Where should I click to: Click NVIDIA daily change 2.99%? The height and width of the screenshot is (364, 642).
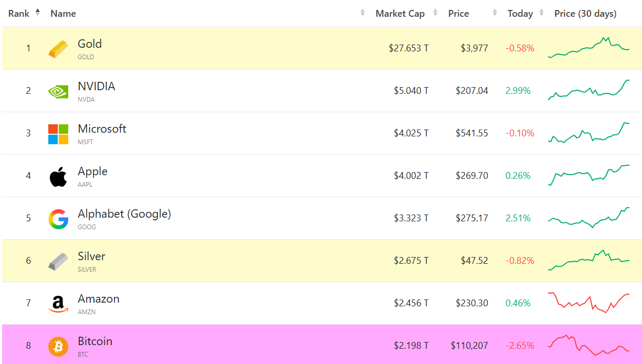tap(518, 91)
